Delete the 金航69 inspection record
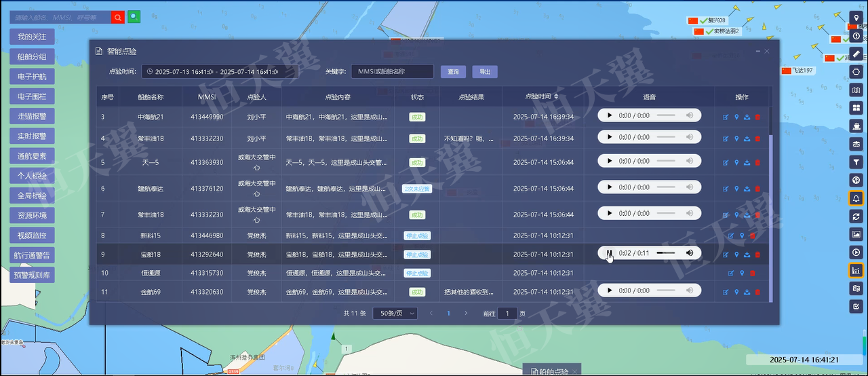 click(757, 292)
